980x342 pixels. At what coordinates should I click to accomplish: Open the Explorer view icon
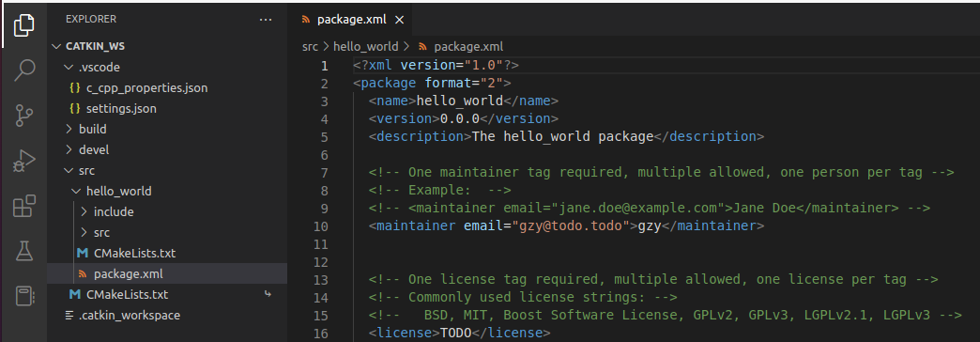[23, 25]
